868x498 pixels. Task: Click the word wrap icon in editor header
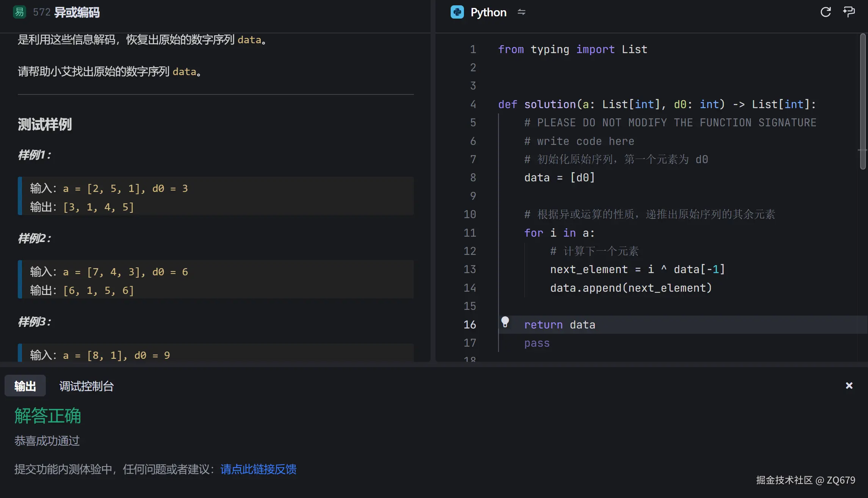849,12
